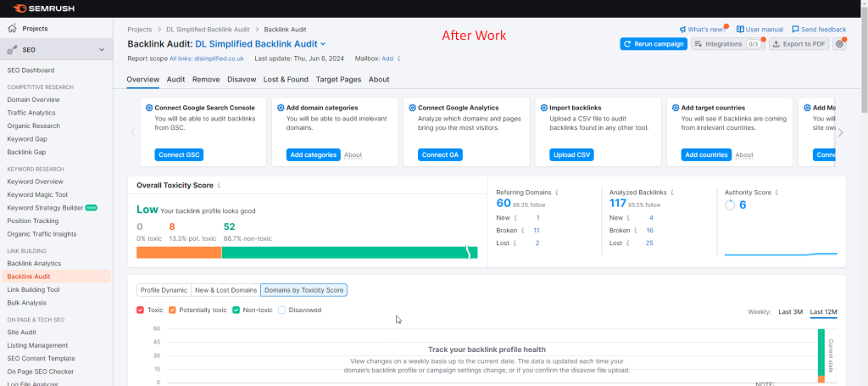Switch to the Disavow tab
Screen dimensions: 868x386
tap(241, 80)
